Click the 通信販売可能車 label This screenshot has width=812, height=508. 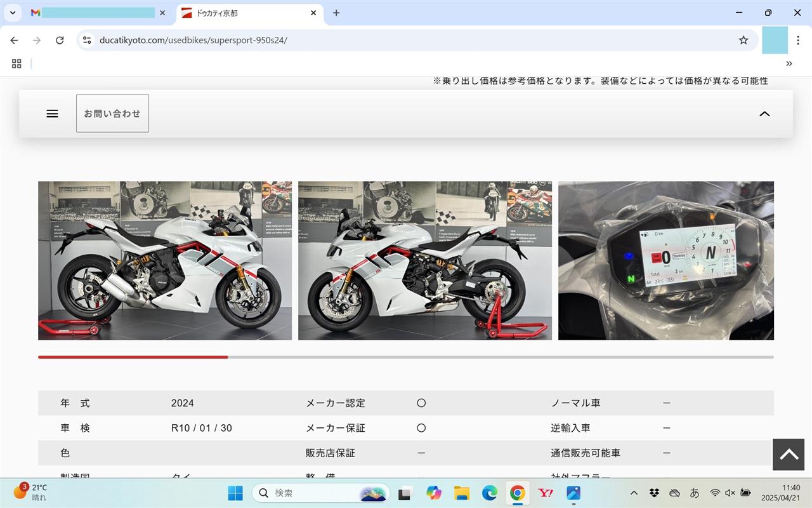pos(586,453)
